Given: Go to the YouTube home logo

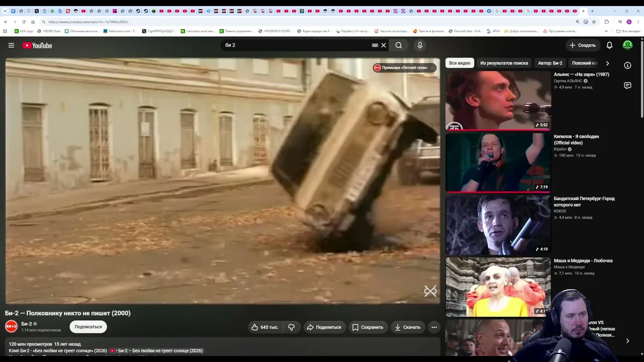Looking at the screenshot, I should tap(37, 45).
